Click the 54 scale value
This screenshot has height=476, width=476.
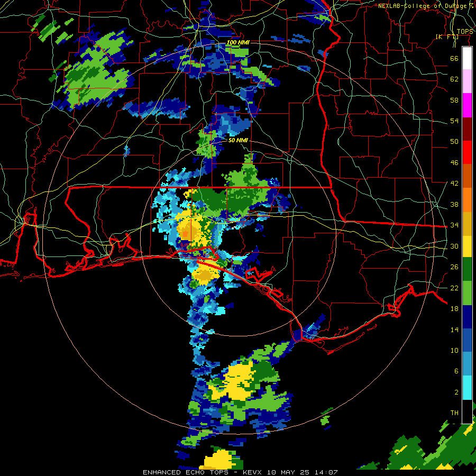(454, 121)
